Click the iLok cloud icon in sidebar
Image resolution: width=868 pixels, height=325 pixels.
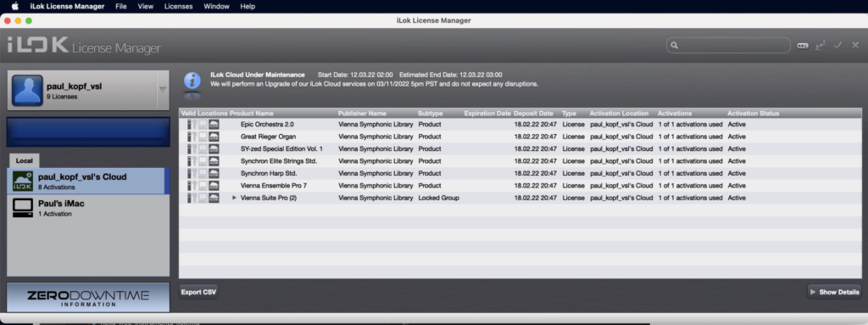[x=23, y=182]
